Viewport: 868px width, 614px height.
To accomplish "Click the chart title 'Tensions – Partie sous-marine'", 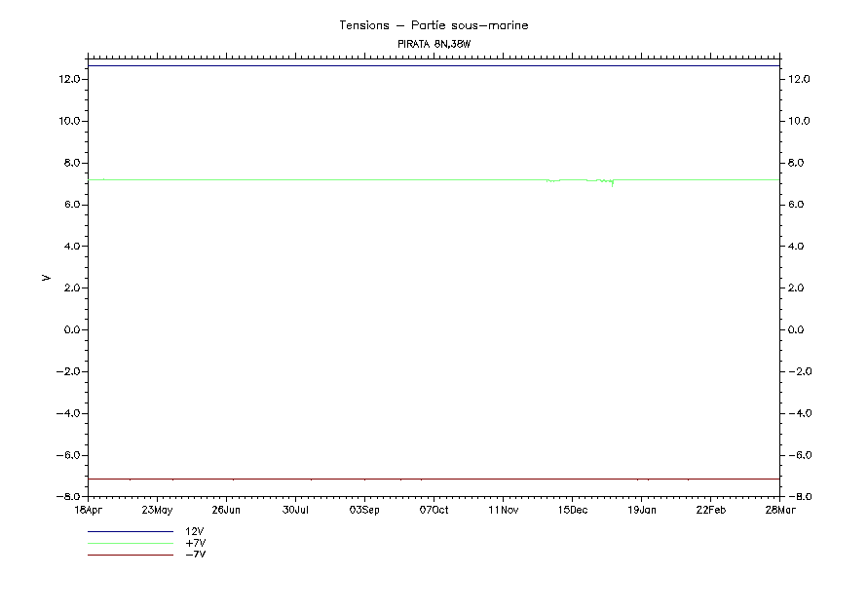I will click(x=434, y=25).
